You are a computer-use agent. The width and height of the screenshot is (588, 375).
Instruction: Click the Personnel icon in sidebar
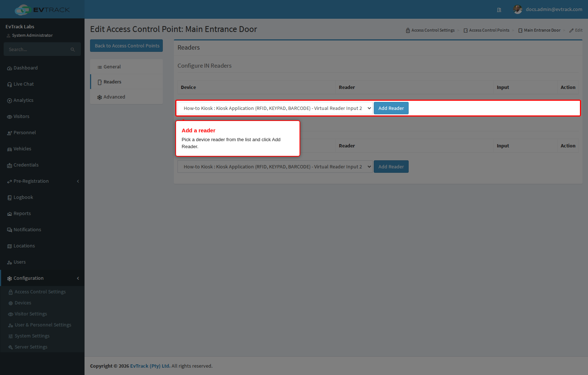pos(10,133)
